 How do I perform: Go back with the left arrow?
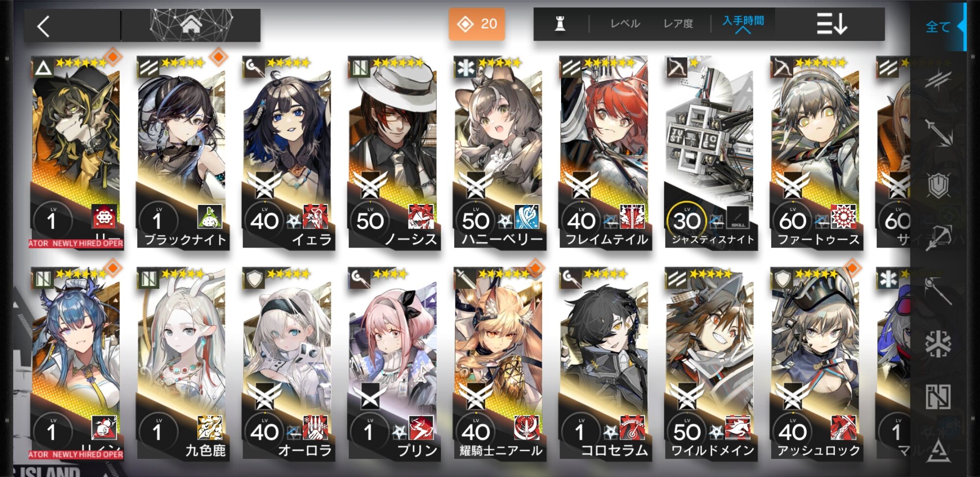click(x=44, y=26)
